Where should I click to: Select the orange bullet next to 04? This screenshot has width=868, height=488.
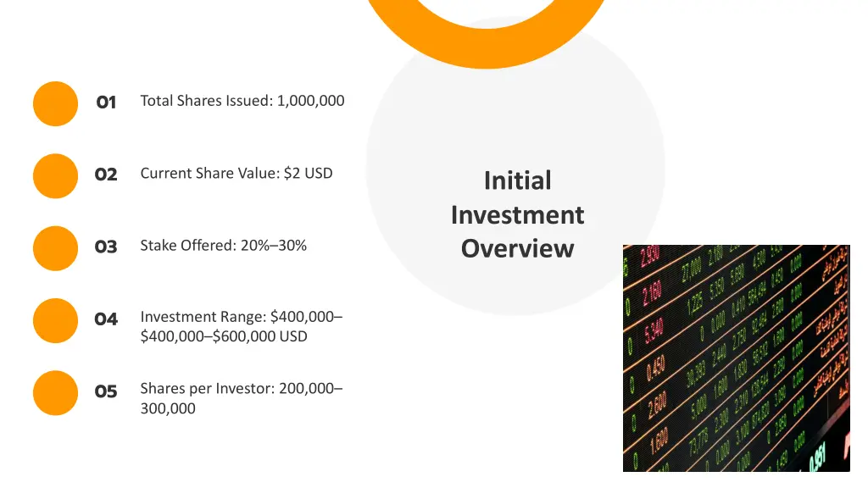pos(55,320)
